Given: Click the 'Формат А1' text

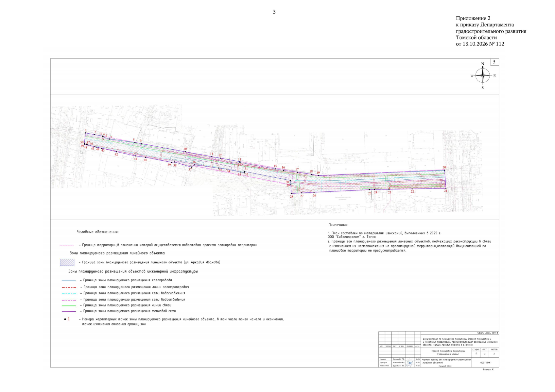Looking at the screenshot, I should click(489, 369).
